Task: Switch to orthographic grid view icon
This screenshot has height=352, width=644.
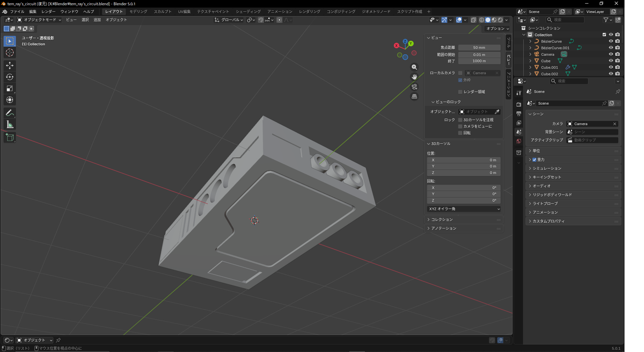Action: pos(414,97)
